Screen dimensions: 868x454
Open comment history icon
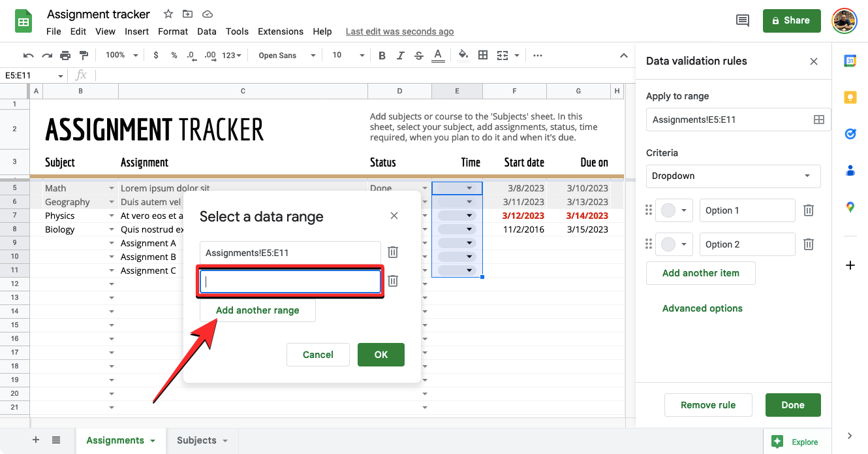point(742,21)
